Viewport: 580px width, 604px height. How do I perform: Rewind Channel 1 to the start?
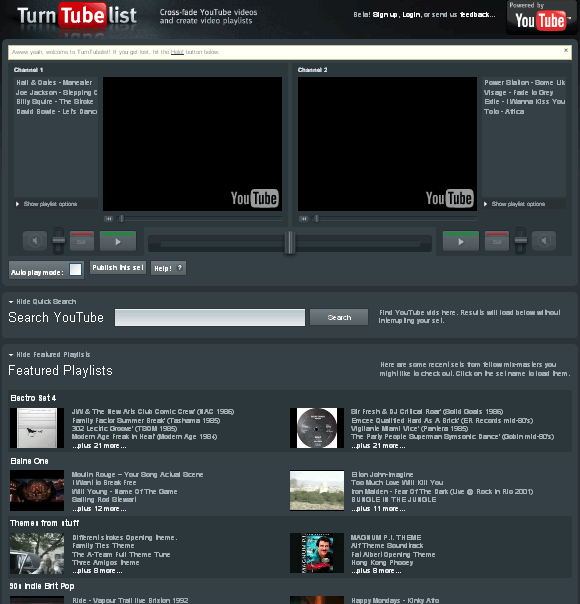(x=109, y=219)
